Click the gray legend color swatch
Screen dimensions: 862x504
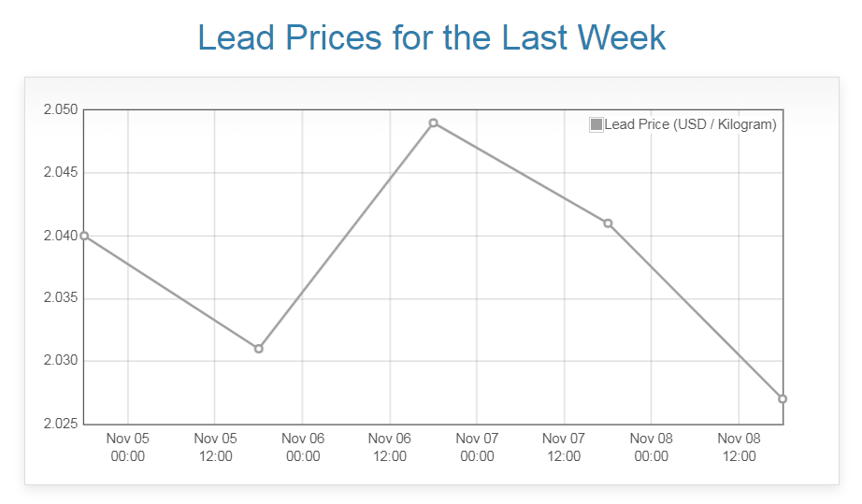596,124
